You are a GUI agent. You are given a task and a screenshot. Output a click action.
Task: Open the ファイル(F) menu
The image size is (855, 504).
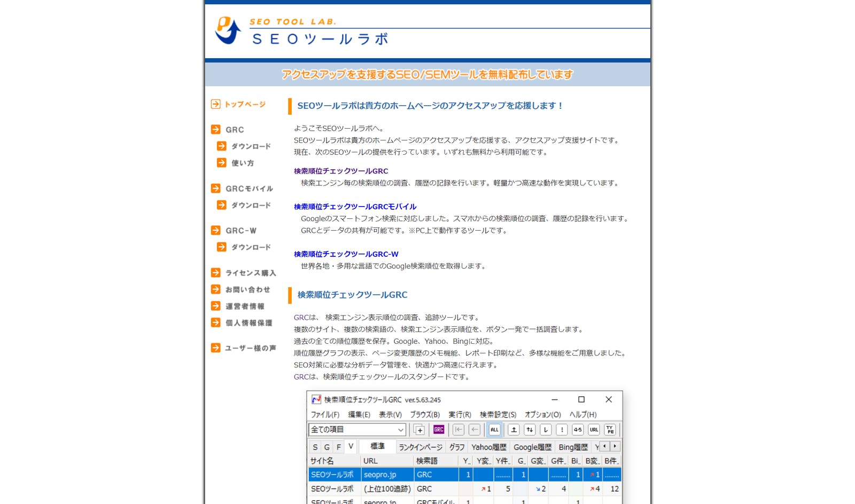[325, 415]
